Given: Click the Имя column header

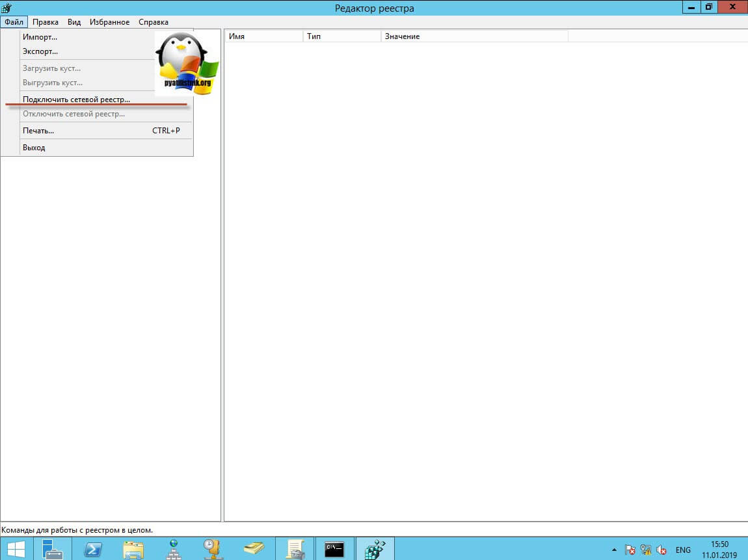Looking at the screenshot, I should [x=263, y=36].
